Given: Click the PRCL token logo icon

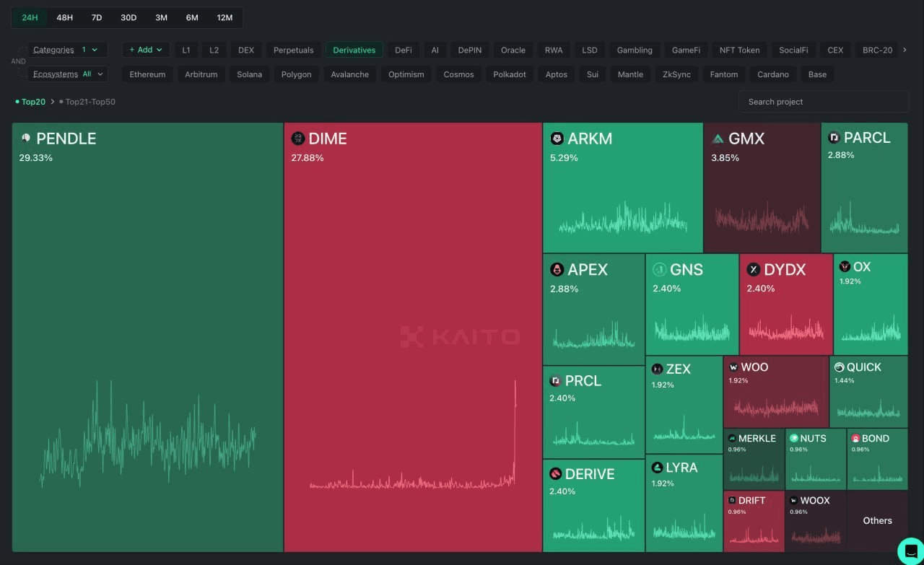Looking at the screenshot, I should point(555,380).
